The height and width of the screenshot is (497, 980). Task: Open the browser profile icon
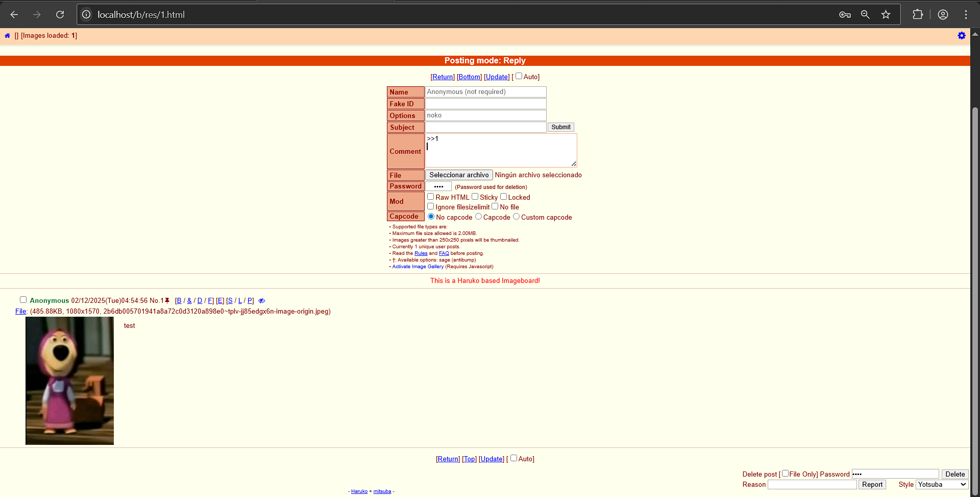943,15
